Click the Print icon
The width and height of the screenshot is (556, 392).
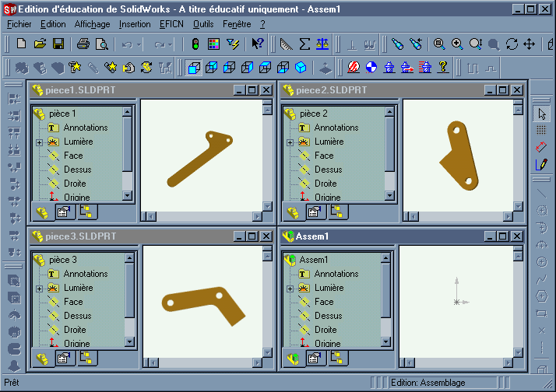pyautogui.click(x=83, y=44)
